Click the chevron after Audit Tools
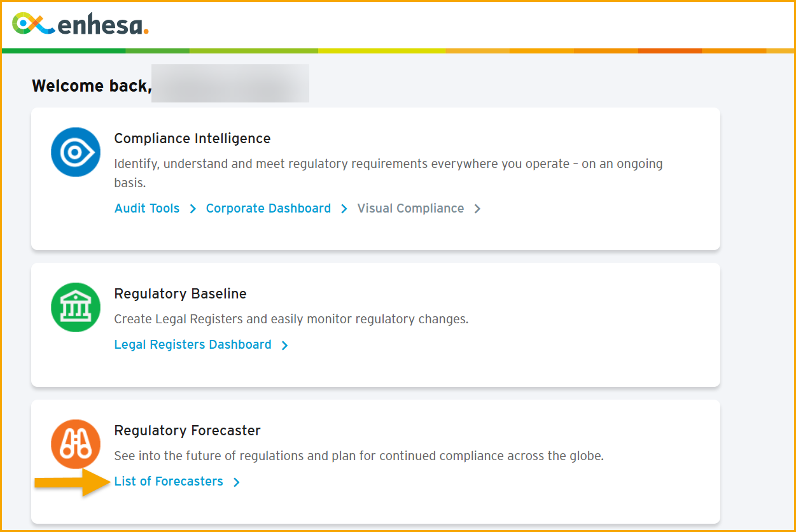 pyautogui.click(x=193, y=209)
